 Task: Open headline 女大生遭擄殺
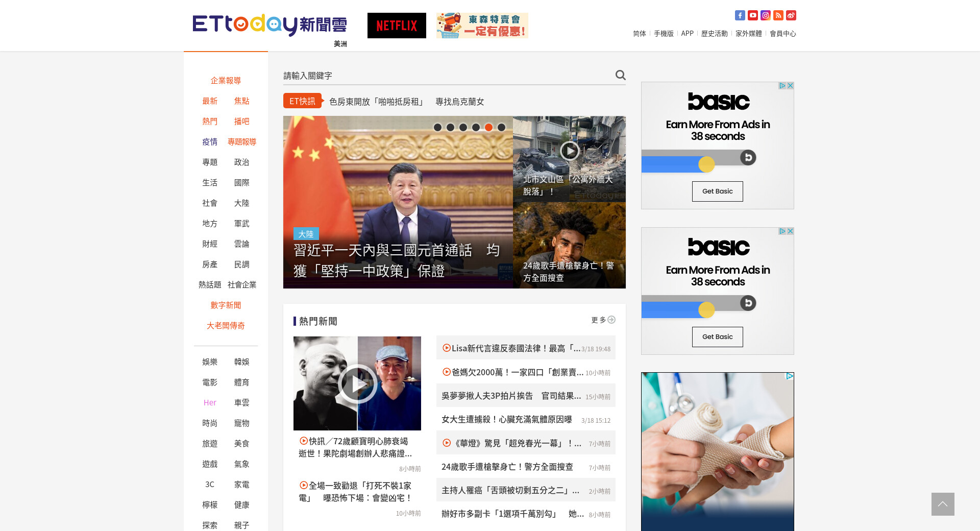point(507,419)
